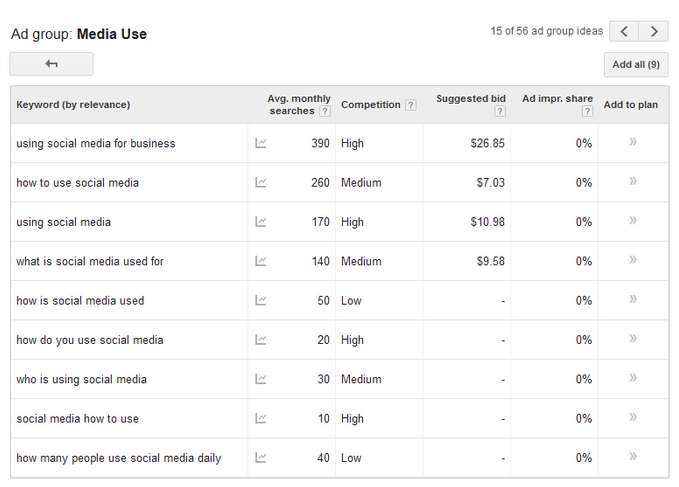This screenshot has height=487, width=679.
Task: Click the Competition column help icon
Action: pos(410,105)
